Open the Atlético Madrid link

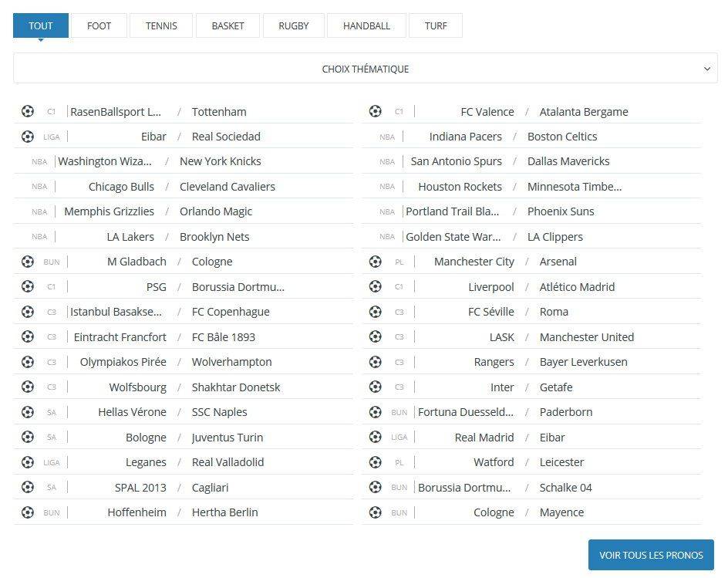[x=577, y=287]
